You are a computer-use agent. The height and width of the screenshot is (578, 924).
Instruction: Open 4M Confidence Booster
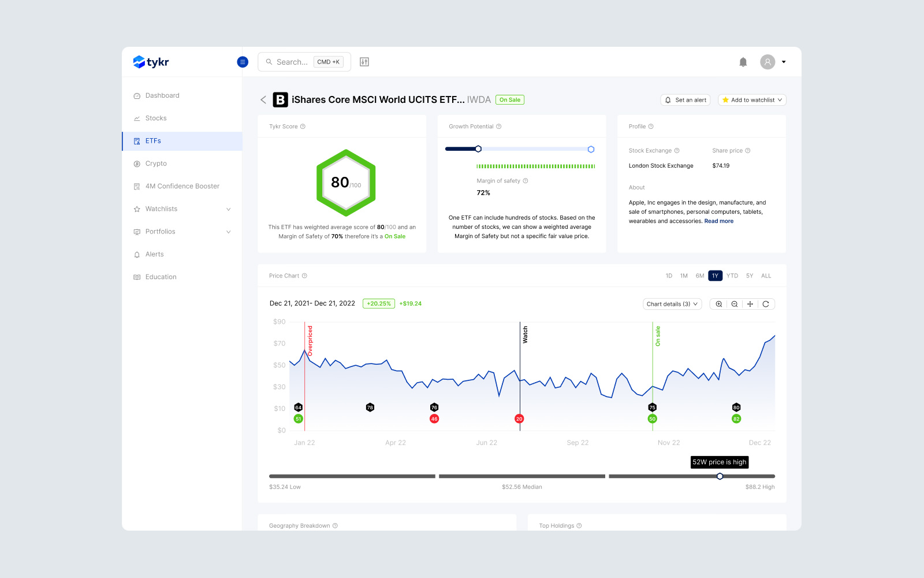click(182, 186)
